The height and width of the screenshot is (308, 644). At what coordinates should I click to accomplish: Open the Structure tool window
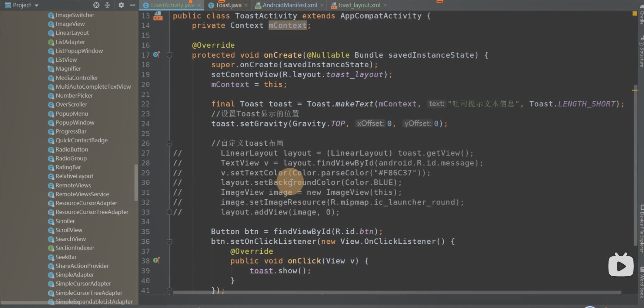click(641, 52)
